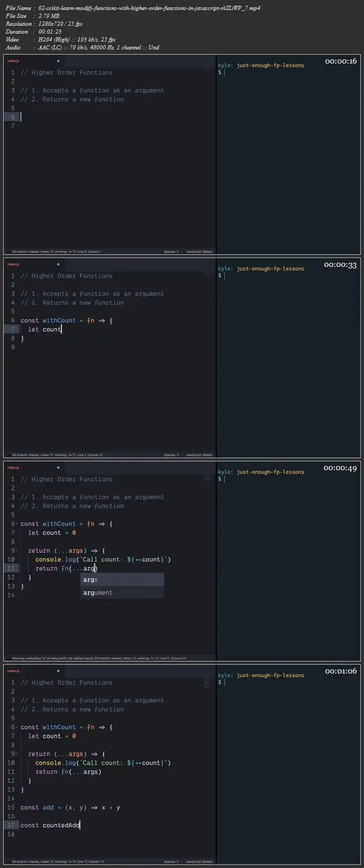Click the 00:00:16 timestamp label
The width and height of the screenshot is (364, 868).
pos(341,61)
